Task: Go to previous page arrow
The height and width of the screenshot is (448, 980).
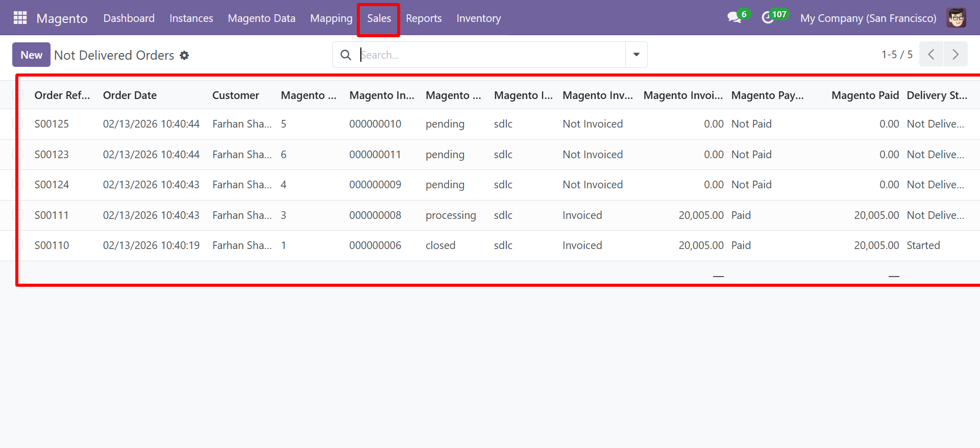Action: click(x=931, y=55)
